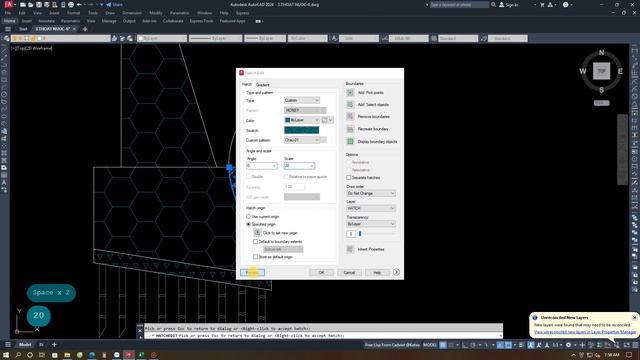Click OK in Hatch Edit dialog
Viewport: 640px width, 360px height.
(x=321, y=272)
